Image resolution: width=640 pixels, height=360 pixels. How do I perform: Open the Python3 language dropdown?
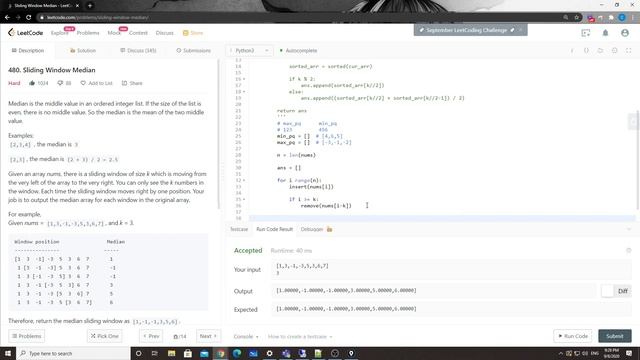tap(249, 51)
